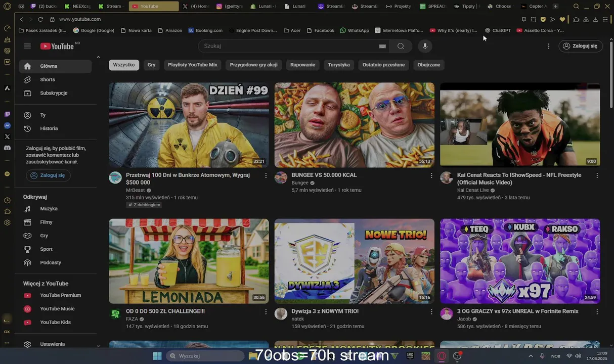Open the on-screen keyboard in search box
The height and width of the screenshot is (364, 614).
click(382, 46)
